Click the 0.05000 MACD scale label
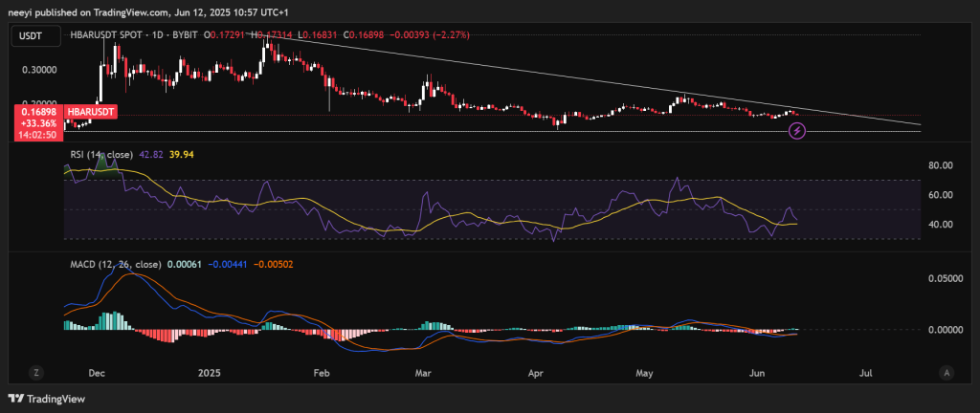Viewport: 980px width, 413px height. pyautogui.click(x=944, y=278)
